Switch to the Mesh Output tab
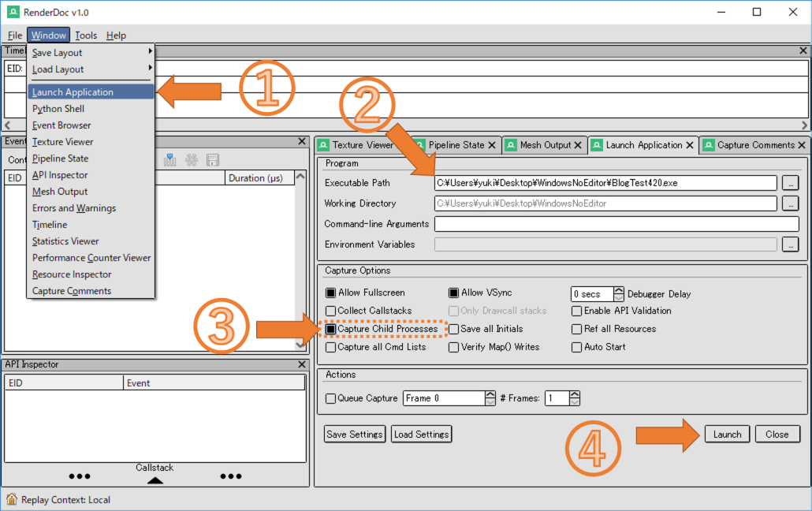 click(545, 145)
